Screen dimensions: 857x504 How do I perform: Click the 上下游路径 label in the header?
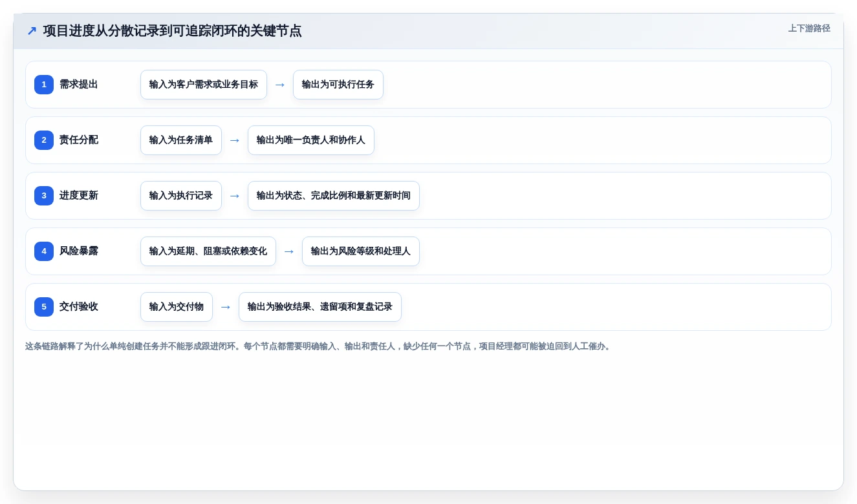[809, 28]
